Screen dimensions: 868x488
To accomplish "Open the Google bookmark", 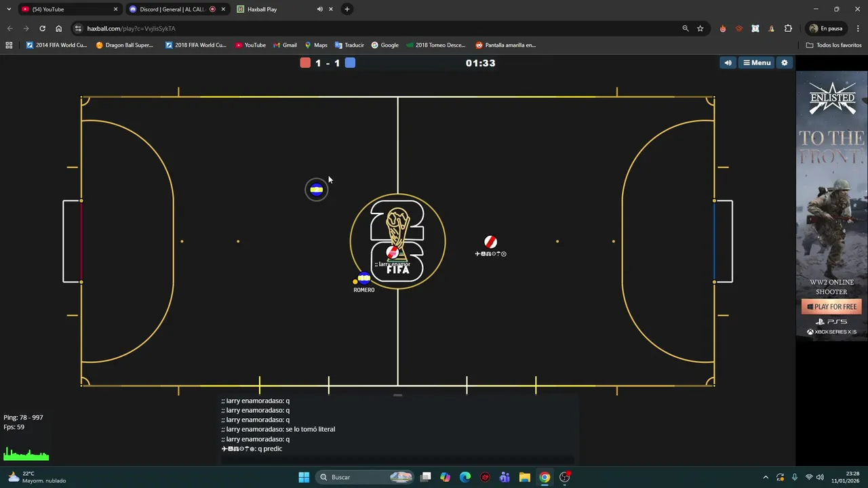I will coord(384,45).
